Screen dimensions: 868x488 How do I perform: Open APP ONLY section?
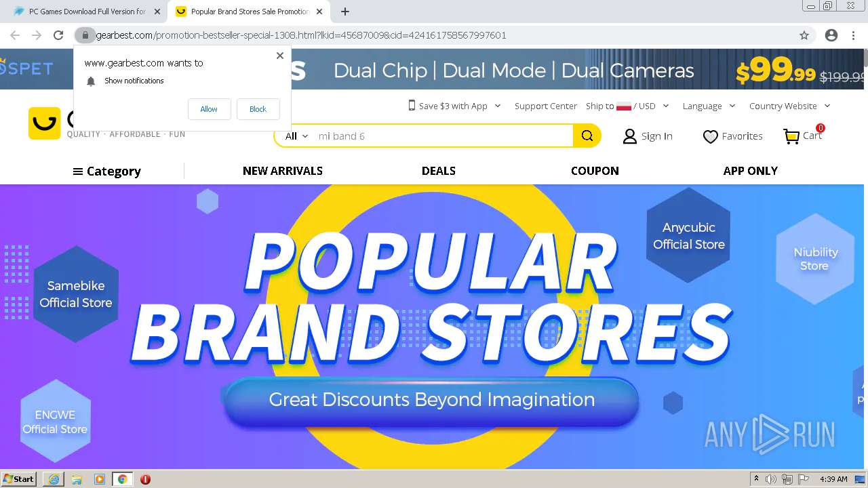[751, 171]
